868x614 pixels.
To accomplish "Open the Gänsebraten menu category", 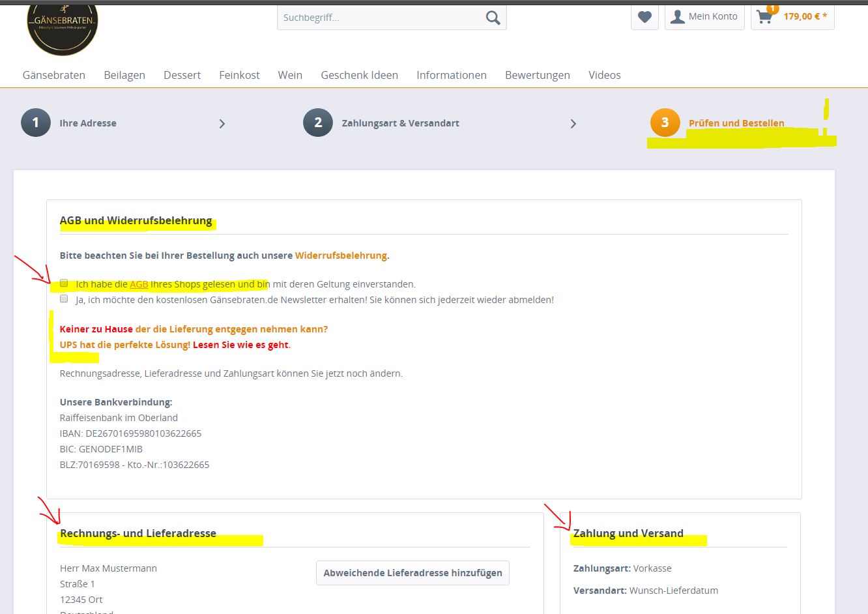I will pyautogui.click(x=54, y=75).
